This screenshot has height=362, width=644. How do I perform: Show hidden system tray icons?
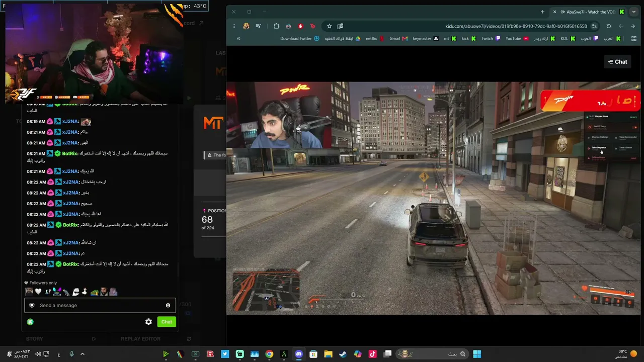click(x=83, y=354)
